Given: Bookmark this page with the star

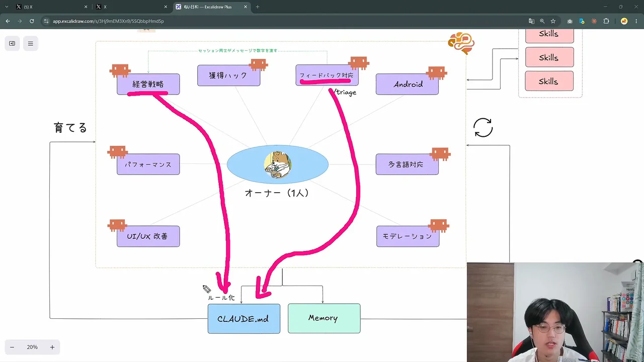Looking at the screenshot, I should click(x=553, y=21).
